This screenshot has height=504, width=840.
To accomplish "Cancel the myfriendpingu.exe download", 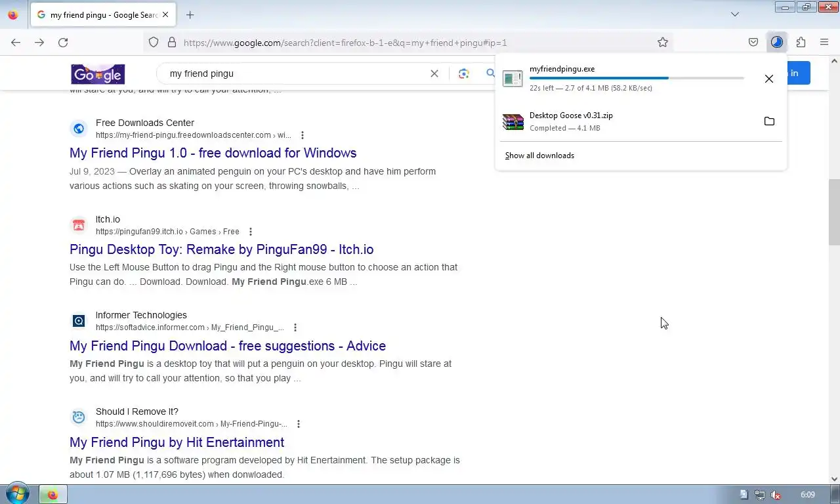I will click(x=769, y=79).
